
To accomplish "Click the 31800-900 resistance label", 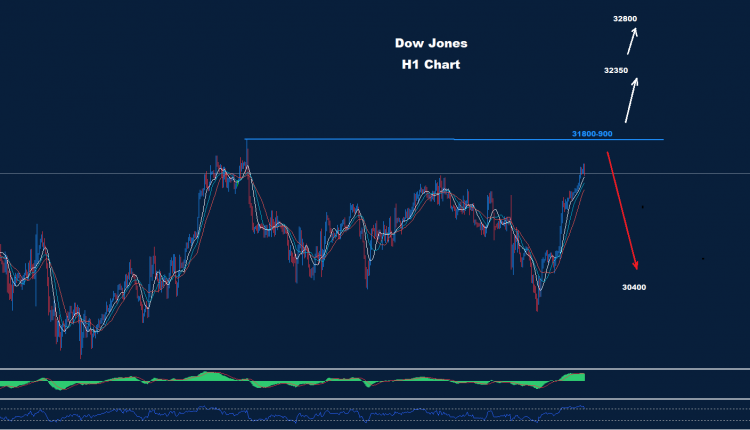I will (592, 134).
